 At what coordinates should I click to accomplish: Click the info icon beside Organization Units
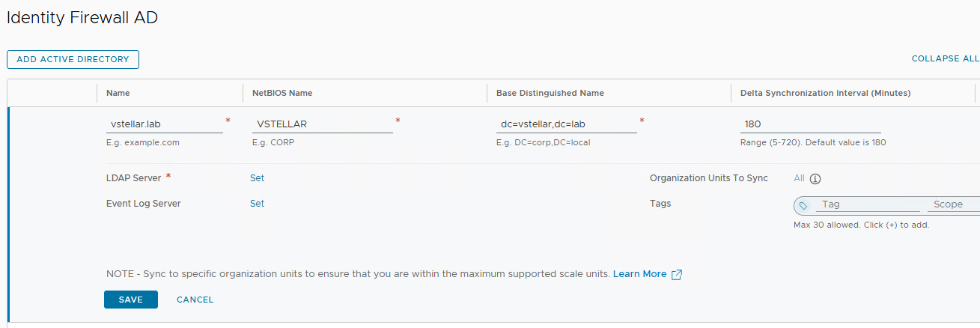click(816, 179)
